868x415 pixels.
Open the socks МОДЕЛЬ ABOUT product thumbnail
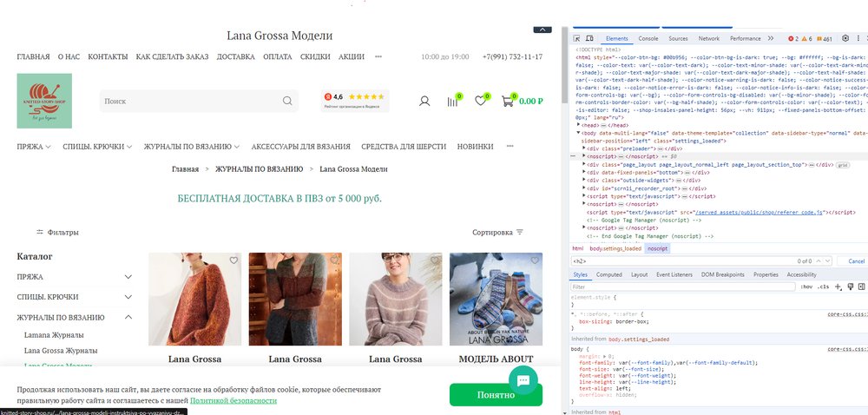[x=496, y=299]
